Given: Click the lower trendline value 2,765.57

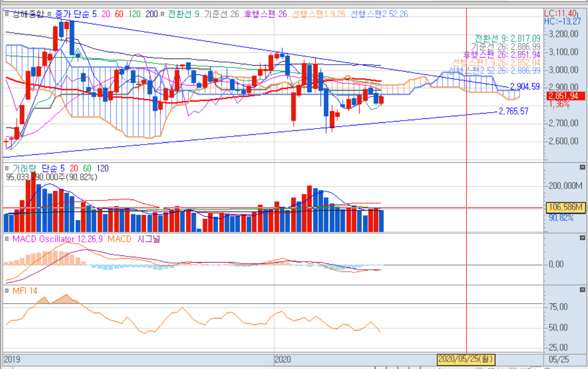Looking at the screenshot, I should coord(514,111).
